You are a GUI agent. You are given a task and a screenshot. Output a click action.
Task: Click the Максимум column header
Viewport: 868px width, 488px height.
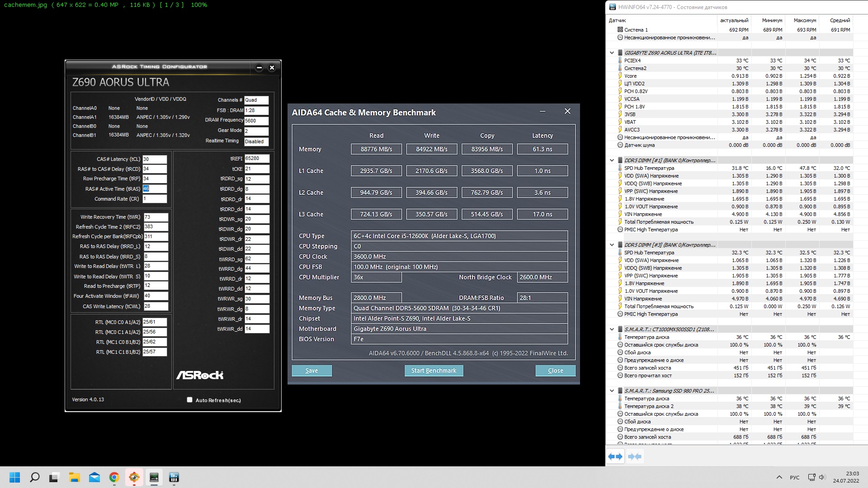pyautogui.click(x=805, y=20)
